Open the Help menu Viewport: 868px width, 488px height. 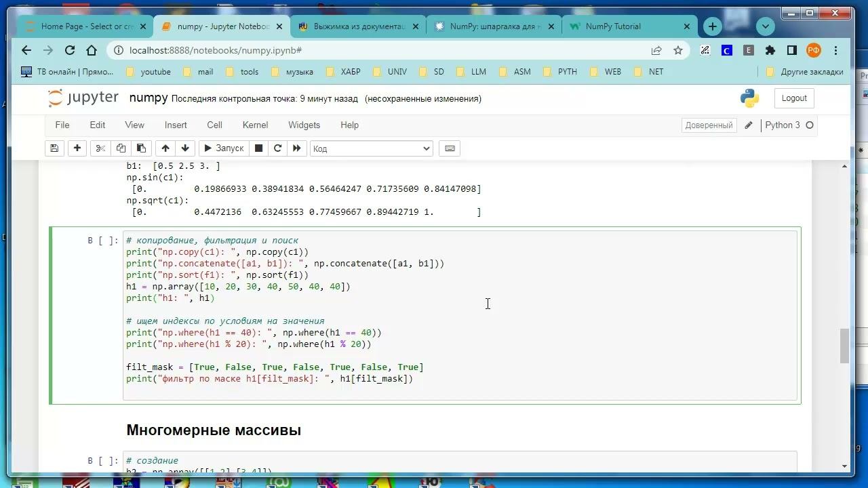tap(349, 125)
